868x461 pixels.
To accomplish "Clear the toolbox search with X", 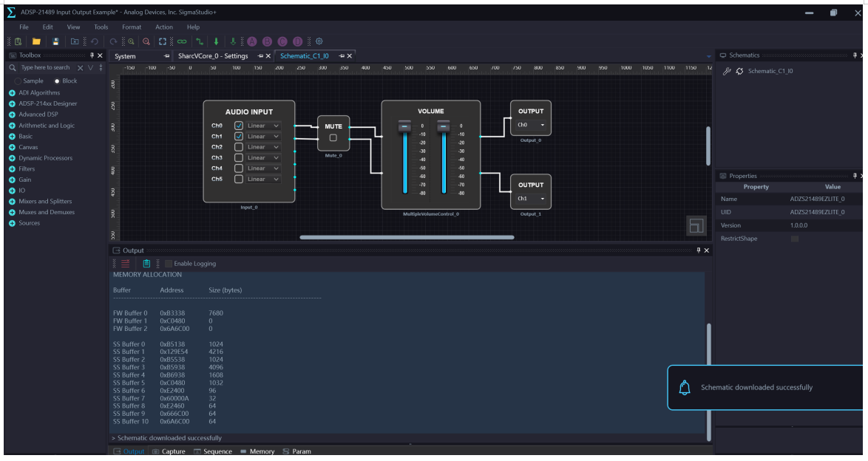I will [x=81, y=67].
